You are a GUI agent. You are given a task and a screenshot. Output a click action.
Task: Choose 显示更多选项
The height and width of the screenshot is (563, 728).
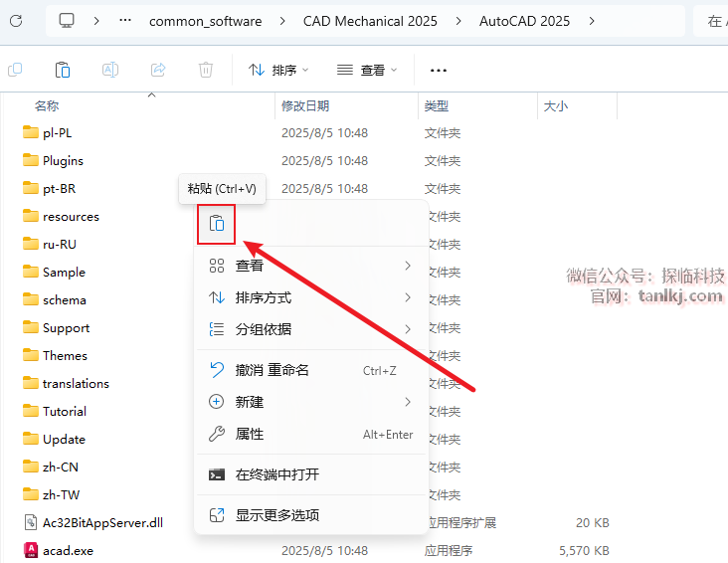310,515
